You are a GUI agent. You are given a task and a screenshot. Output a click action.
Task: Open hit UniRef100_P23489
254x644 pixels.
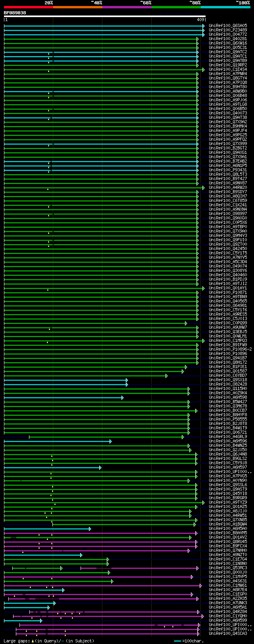tap(228, 30)
